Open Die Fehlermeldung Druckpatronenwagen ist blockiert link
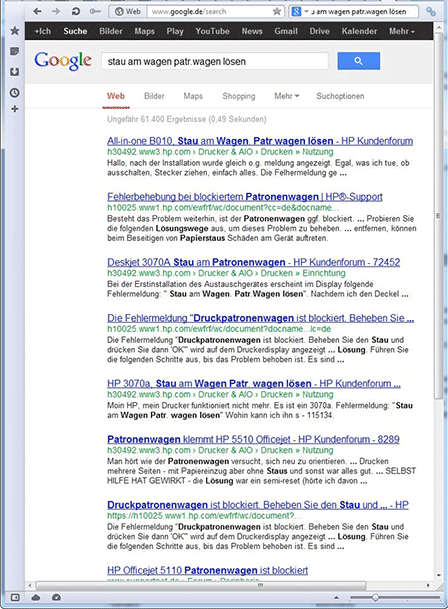Screen dimensions: 448x609 260,318
